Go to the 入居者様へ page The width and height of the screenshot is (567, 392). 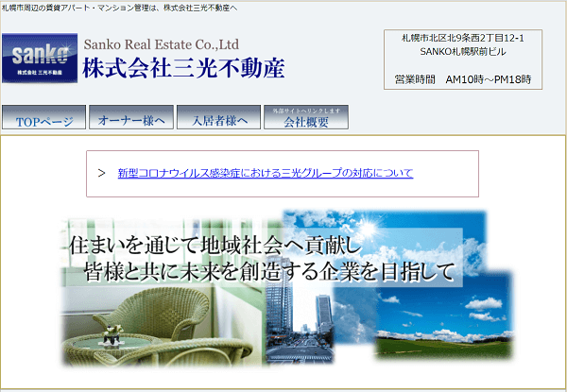[219, 117]
